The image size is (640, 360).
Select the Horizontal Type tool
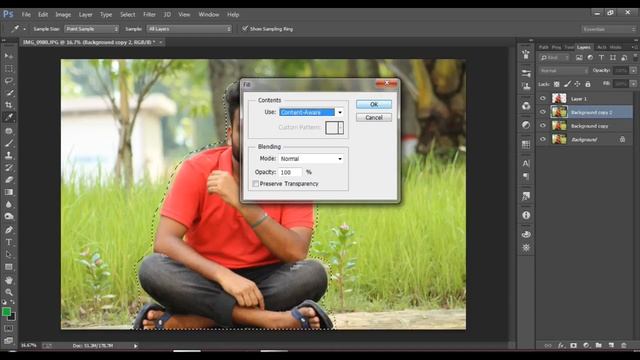[x=9, y=242]
